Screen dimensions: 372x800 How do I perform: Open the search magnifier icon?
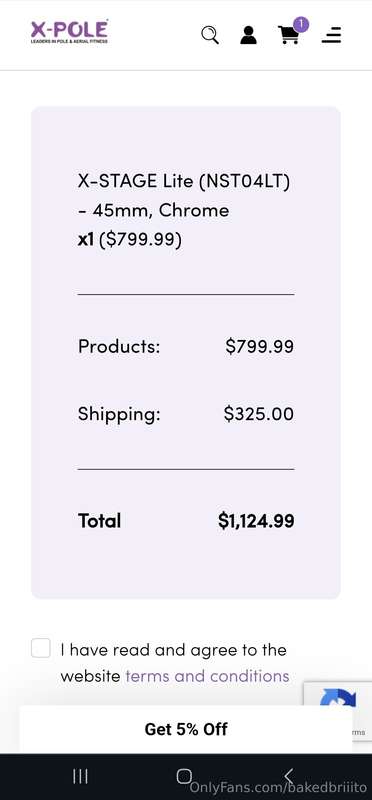[x=210, y=35]
